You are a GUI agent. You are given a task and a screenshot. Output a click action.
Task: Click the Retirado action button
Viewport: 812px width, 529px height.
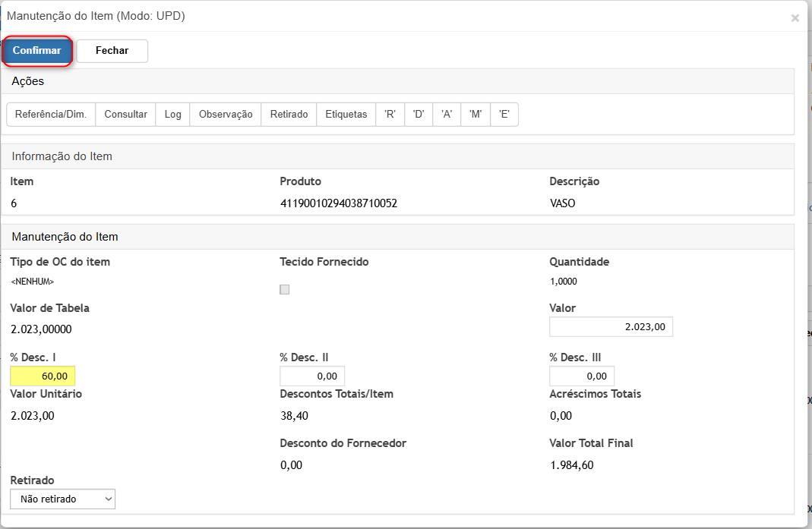coord(289,115)
